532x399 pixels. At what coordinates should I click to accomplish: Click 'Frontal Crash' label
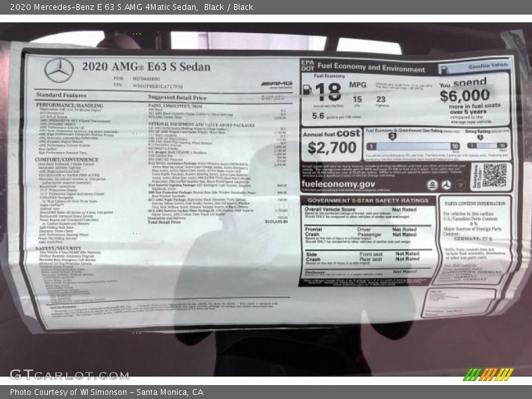pyautogui.click(x=313, y=231)
